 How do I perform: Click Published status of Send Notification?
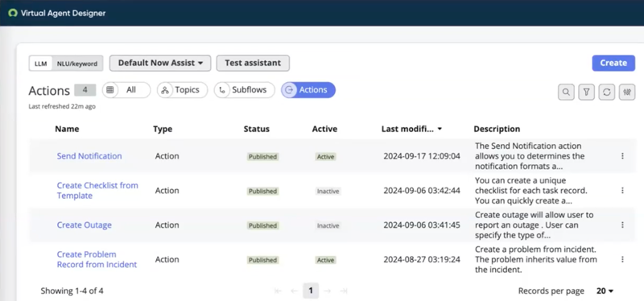[x=263, y=156]
